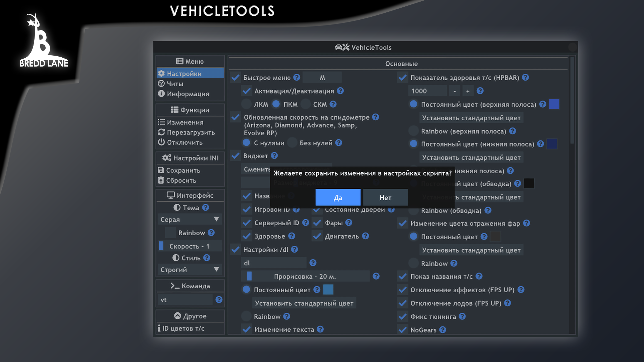Open the Строгий style dropdown

tap(190, 269)
